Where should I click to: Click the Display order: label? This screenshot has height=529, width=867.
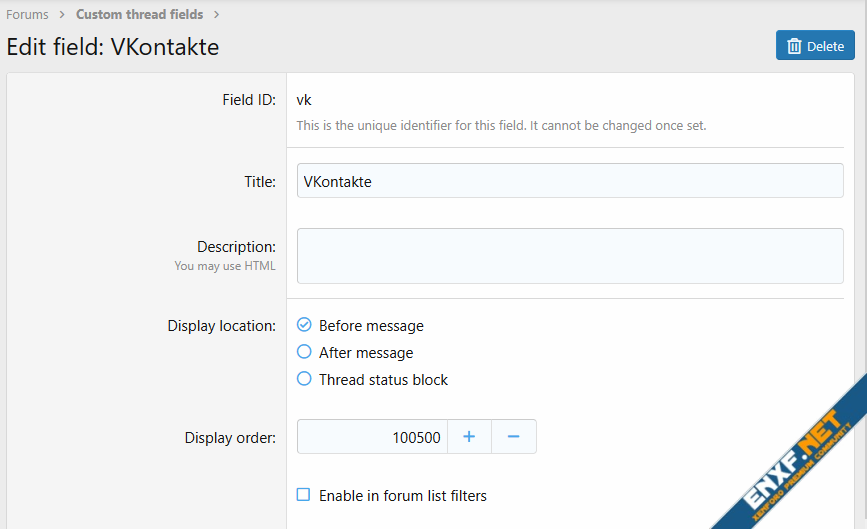point(230,438)
